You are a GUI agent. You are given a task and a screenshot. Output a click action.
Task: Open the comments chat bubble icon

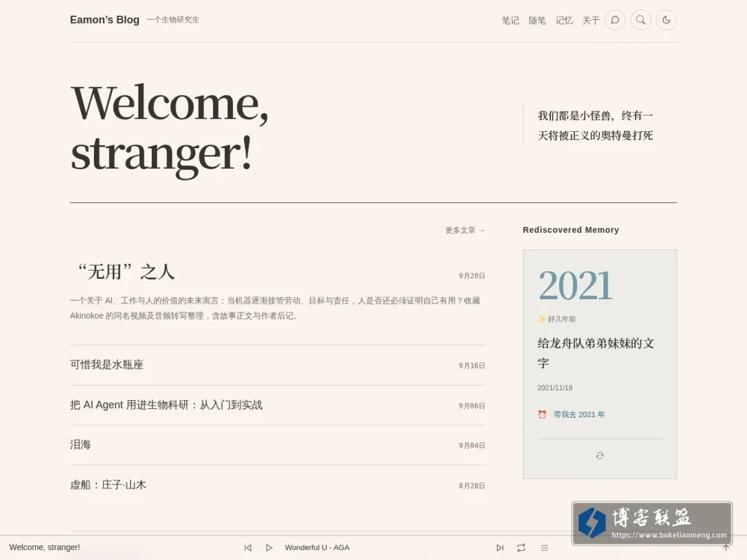tap(615, 20)
